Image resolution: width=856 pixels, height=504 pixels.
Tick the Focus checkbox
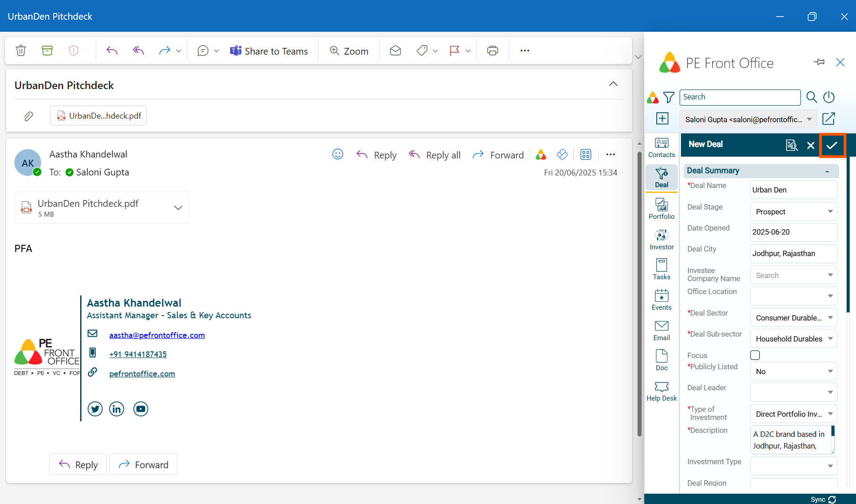click(755, 355)
